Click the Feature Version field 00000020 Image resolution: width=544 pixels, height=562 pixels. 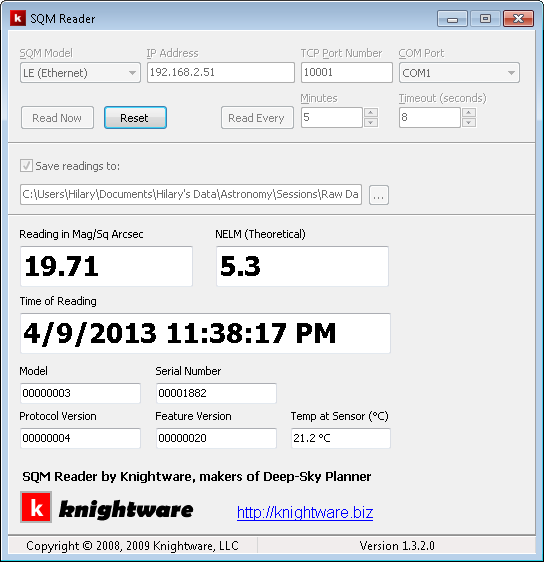click(216, 438)
